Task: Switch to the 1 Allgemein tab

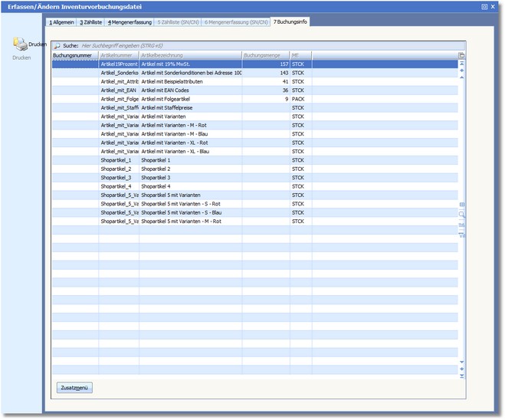Action: pyautogui.click(x=61, y=22)
